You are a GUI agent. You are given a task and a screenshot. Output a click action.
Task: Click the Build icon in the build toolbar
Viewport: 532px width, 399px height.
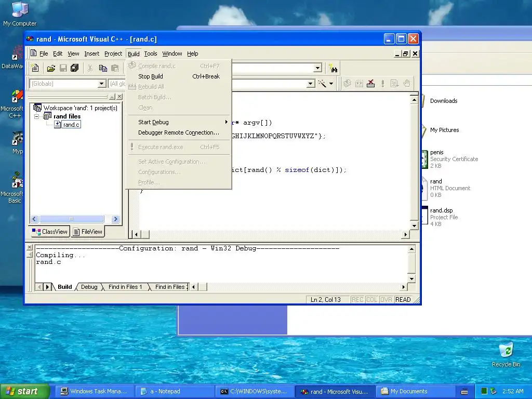pos(359,84)
